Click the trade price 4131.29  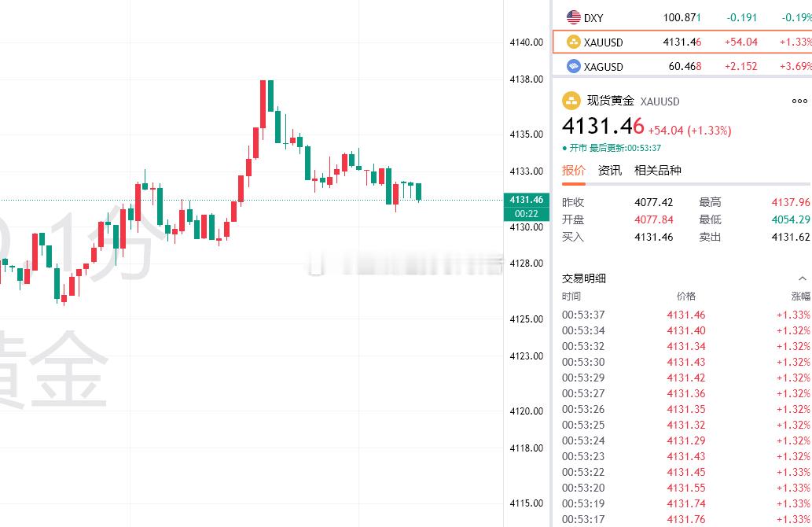686,441
